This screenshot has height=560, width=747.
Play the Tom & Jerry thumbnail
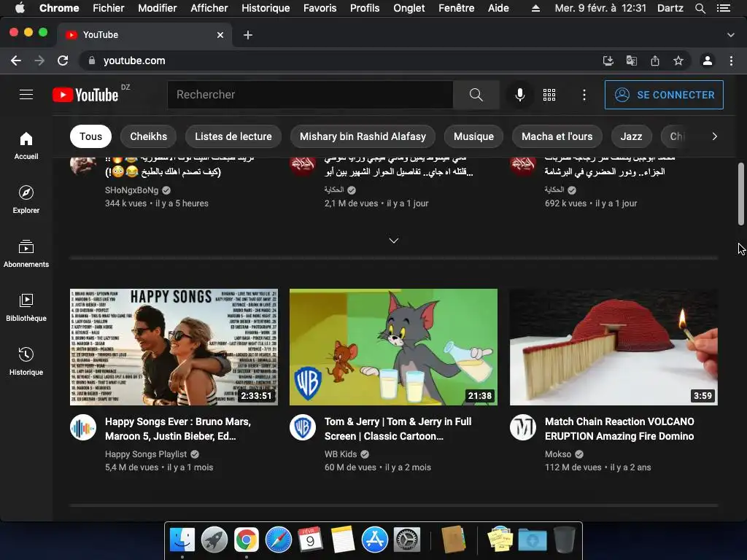point(393,347)
